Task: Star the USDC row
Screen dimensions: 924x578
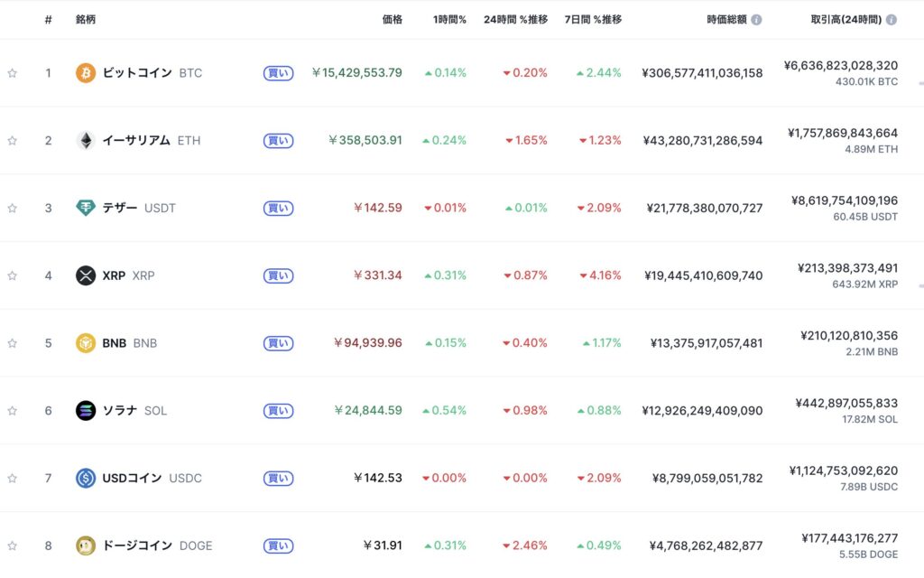Action: [12, 479]
